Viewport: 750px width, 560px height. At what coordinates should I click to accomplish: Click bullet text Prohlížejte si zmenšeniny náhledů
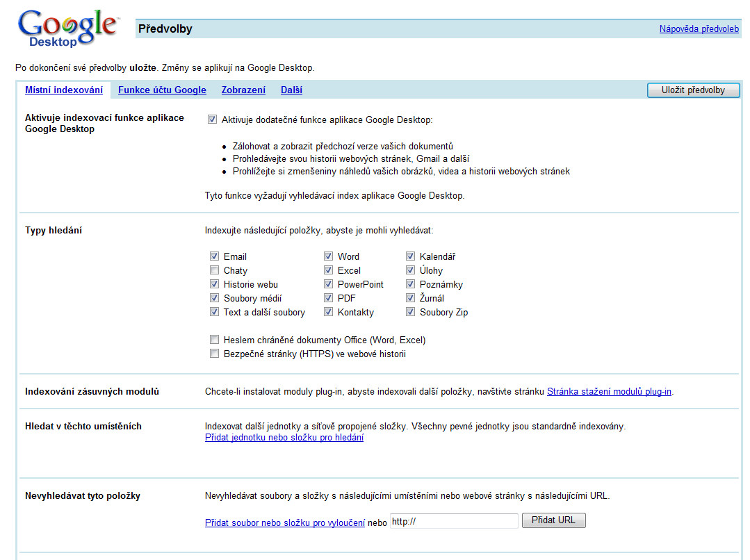click(401, 171)
